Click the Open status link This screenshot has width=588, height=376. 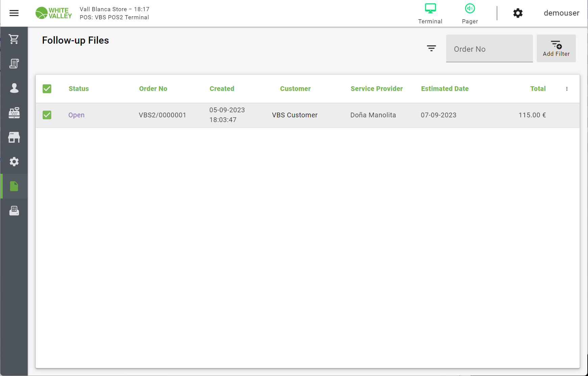pyautogui.click(x=76, y=115)
